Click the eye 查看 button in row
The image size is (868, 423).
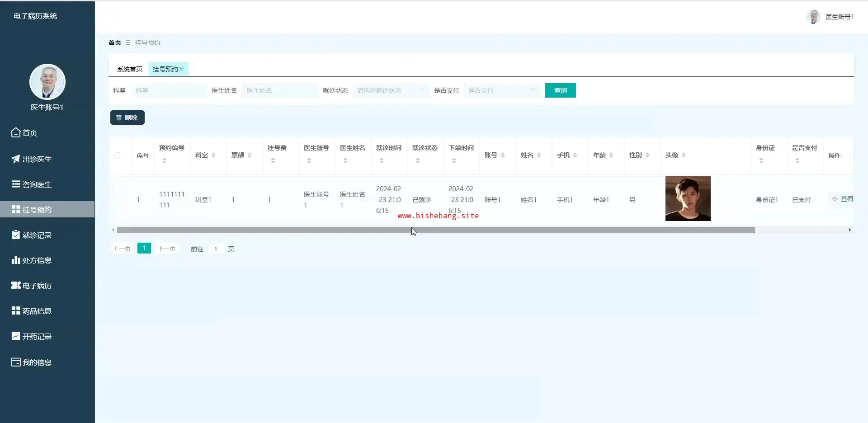[x=843, y=199]
